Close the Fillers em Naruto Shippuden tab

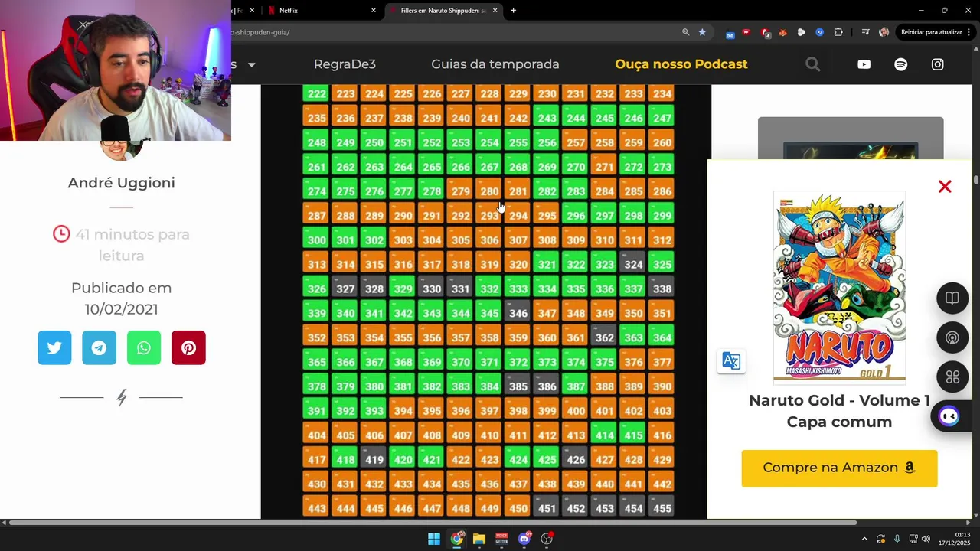point(495,11)
